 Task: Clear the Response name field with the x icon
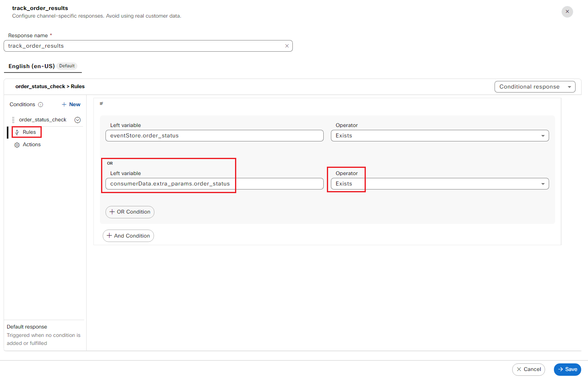(287, 46)
